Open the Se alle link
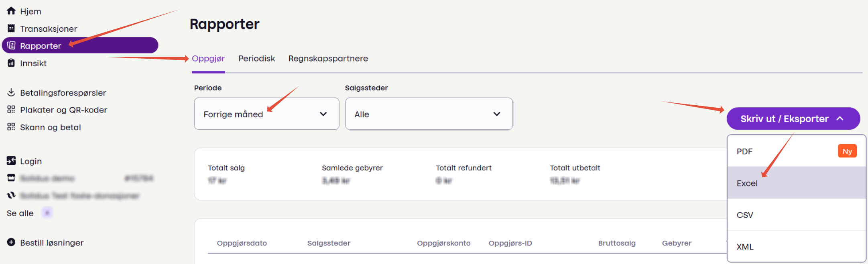 coord(20,213)
